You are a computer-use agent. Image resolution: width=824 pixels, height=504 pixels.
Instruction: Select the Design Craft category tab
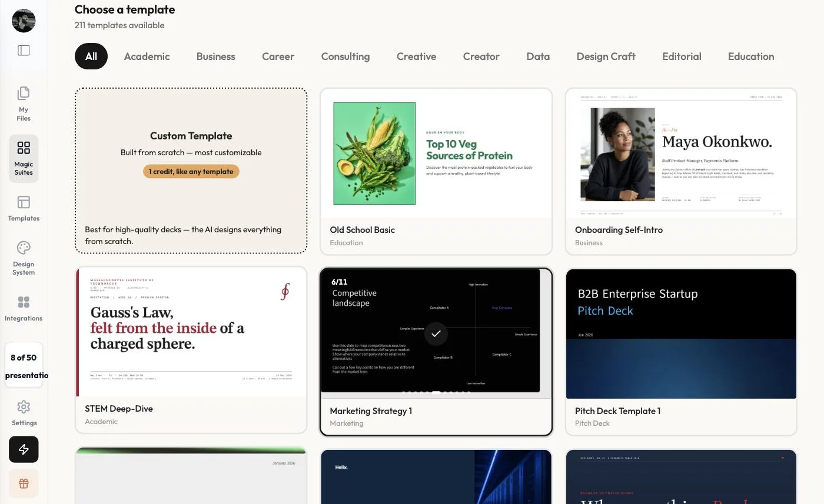606,56
